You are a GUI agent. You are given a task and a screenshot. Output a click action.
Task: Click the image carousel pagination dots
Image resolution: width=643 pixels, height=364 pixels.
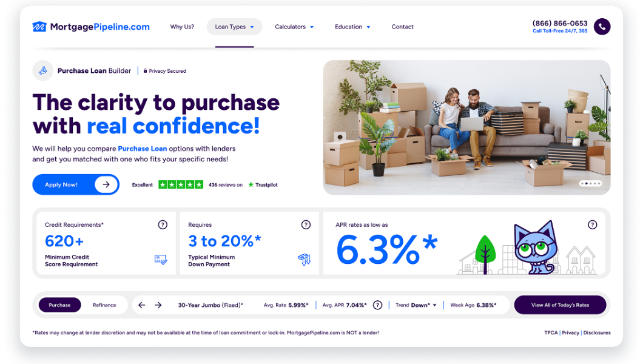(x=590, y=183)
